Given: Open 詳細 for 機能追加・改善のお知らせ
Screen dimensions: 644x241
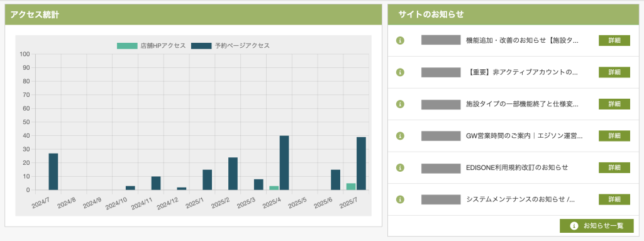Looking at the screenshot, I should tap(614, 40).
